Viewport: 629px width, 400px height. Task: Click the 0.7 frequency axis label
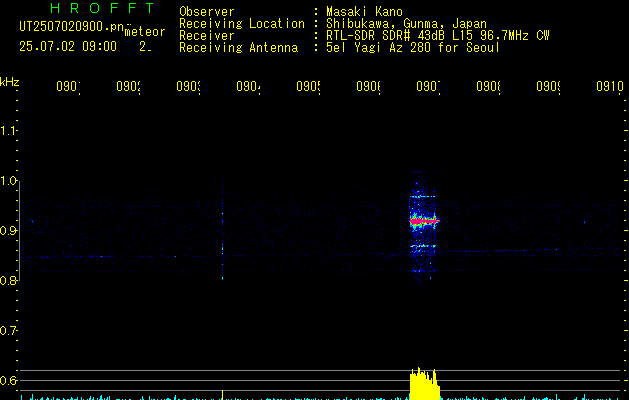pyautogui.click(x=8, y=331)
